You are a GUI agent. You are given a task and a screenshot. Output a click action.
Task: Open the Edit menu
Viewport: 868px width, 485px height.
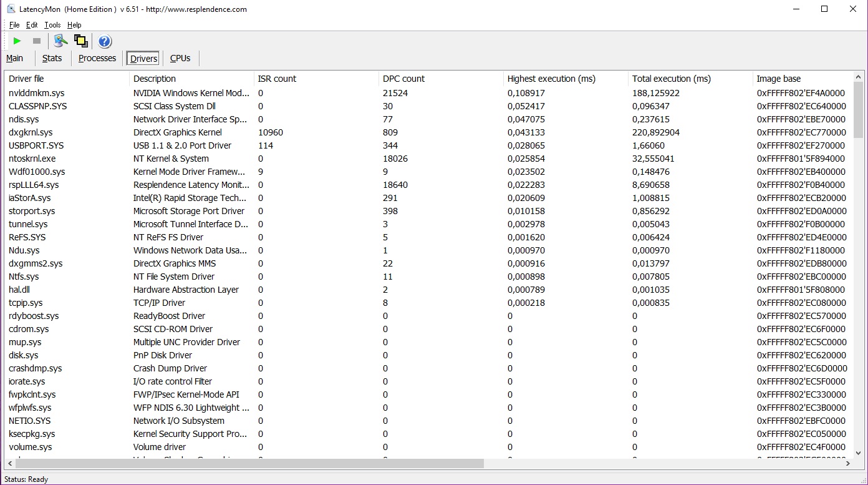point(32,25)
